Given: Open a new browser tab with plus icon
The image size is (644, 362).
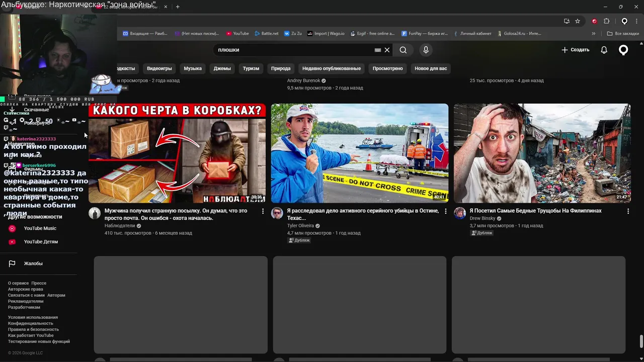Looking at the screenshot, I should point(178,7).
